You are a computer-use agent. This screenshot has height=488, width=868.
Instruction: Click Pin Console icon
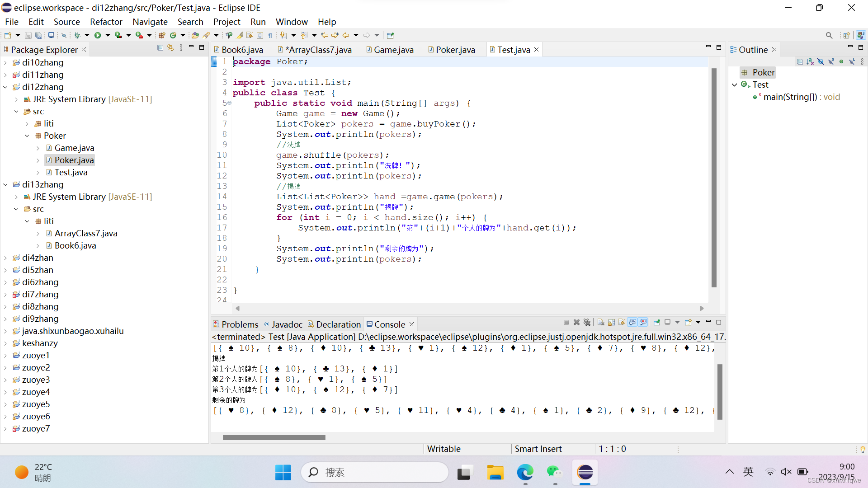coord(656,323)
